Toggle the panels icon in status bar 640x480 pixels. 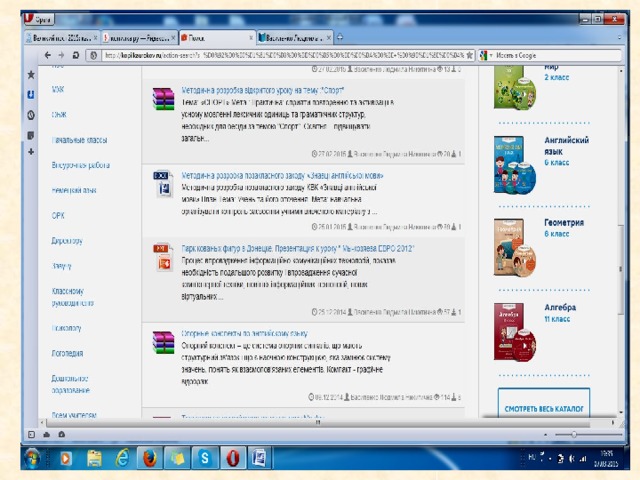tap(31, 435)
